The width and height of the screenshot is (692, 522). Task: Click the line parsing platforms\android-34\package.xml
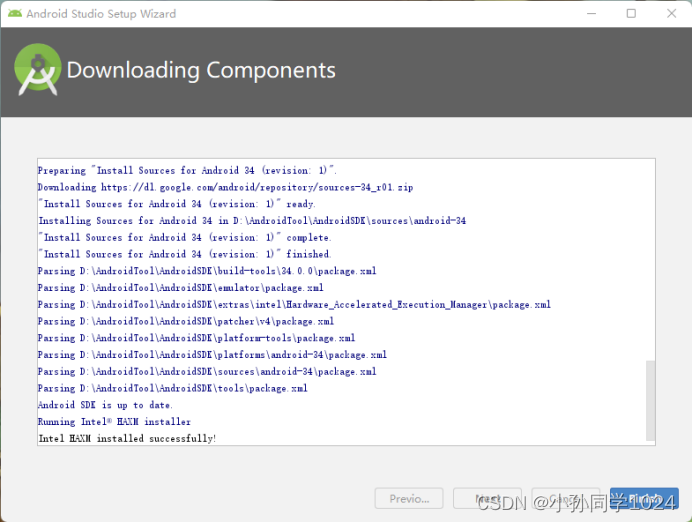tap(212, 354)
